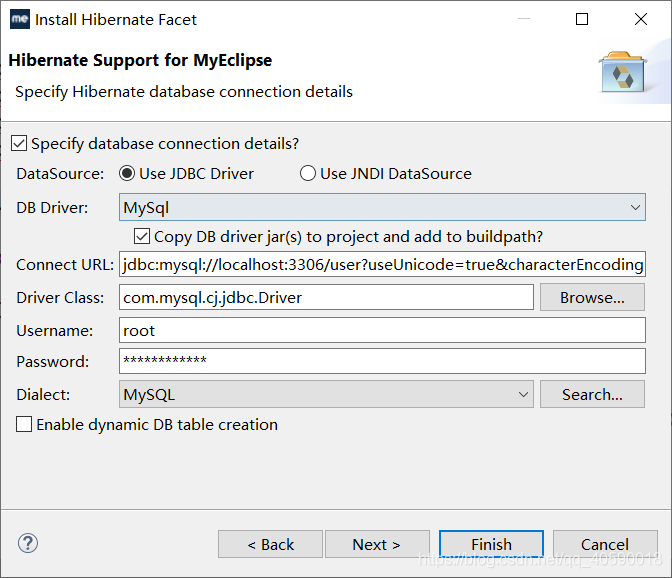Enable dynamic DB table creation checkbox
Screen dimensions: 672x578
pyautogui.click(x=24, y=425)
